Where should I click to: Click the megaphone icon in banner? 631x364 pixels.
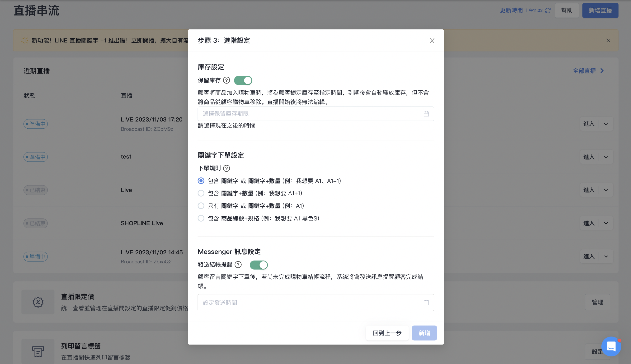pyautogui.click(x=24, y=40)
